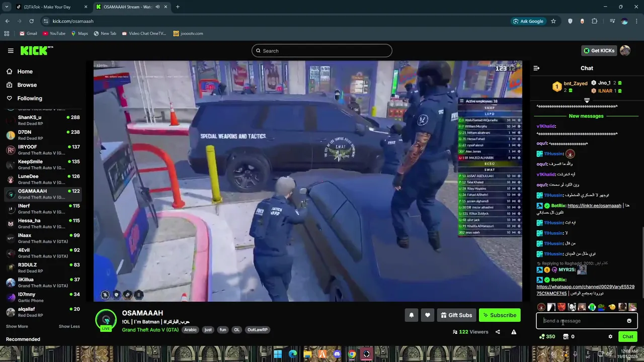Click the saluting yellow face emote
The image size is (644, 362).
[x=612, y=307]
